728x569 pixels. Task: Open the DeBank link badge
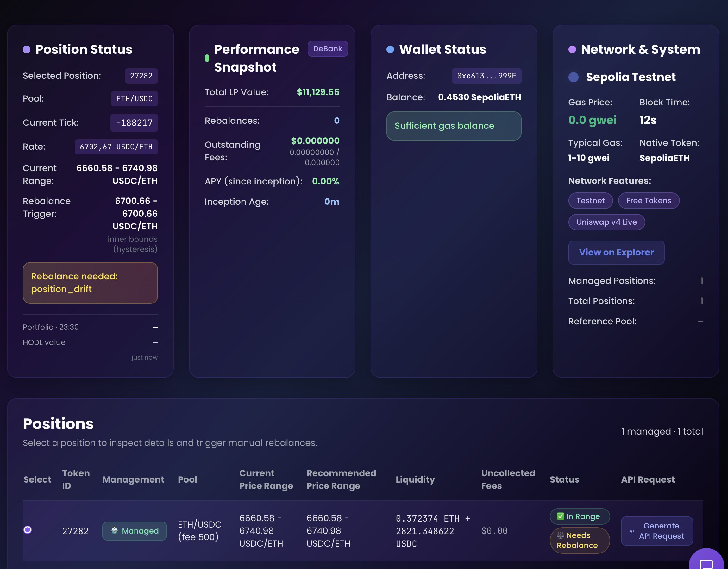(x=327, y=49)
